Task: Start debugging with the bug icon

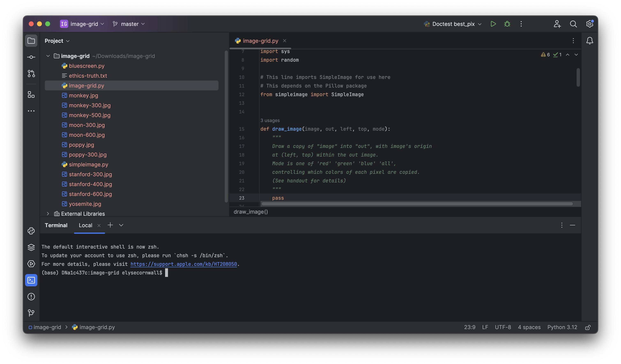Action: (x=507, y=24)
